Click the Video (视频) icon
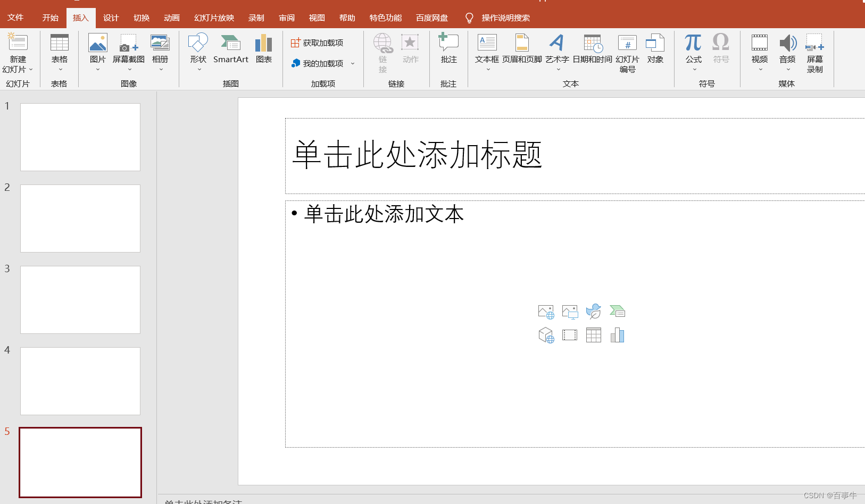Screen dimensions: 865x504 coord(760,43)
